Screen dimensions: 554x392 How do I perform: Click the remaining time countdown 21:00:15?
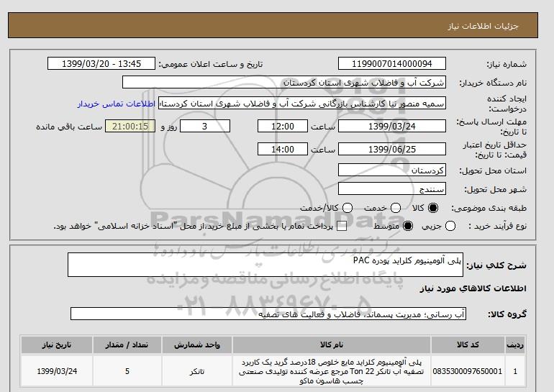[x=130, y=127]
